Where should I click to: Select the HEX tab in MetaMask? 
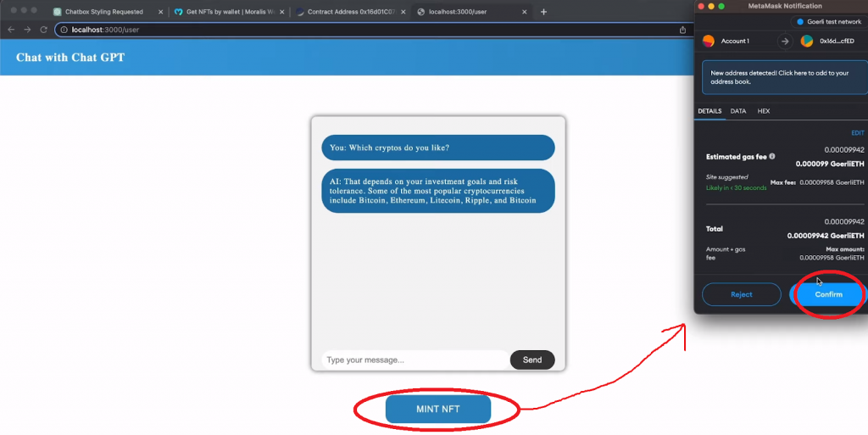pyautogui.click(x=763, y=111)
